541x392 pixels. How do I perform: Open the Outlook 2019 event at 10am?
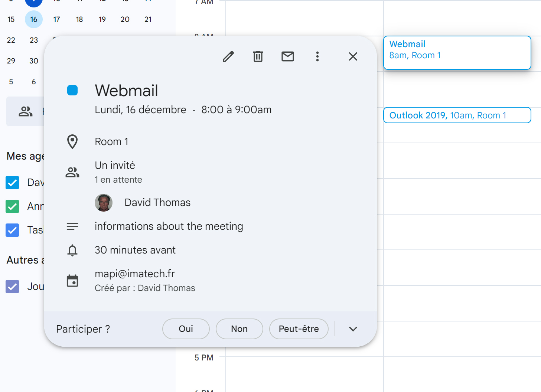pos(457,115)
